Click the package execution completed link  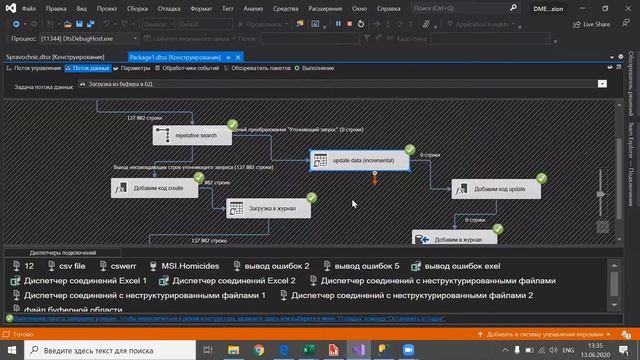[229, 318]
